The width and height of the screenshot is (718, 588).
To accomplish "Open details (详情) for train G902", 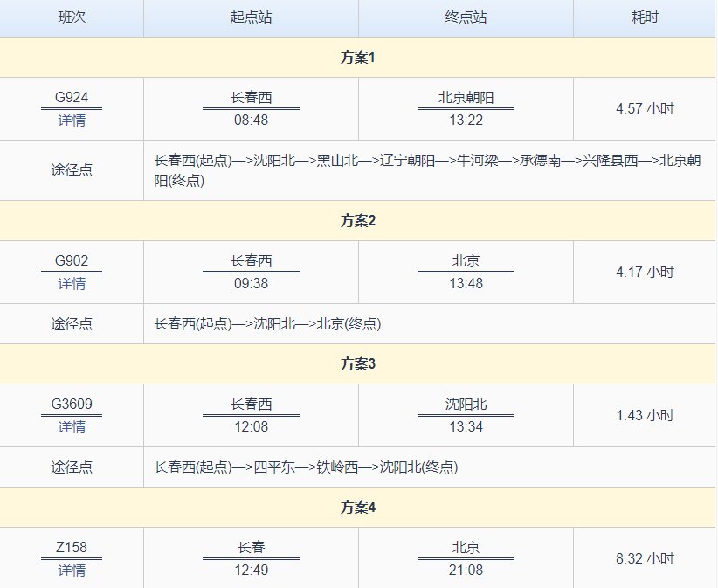I will (x=70, y=283).
